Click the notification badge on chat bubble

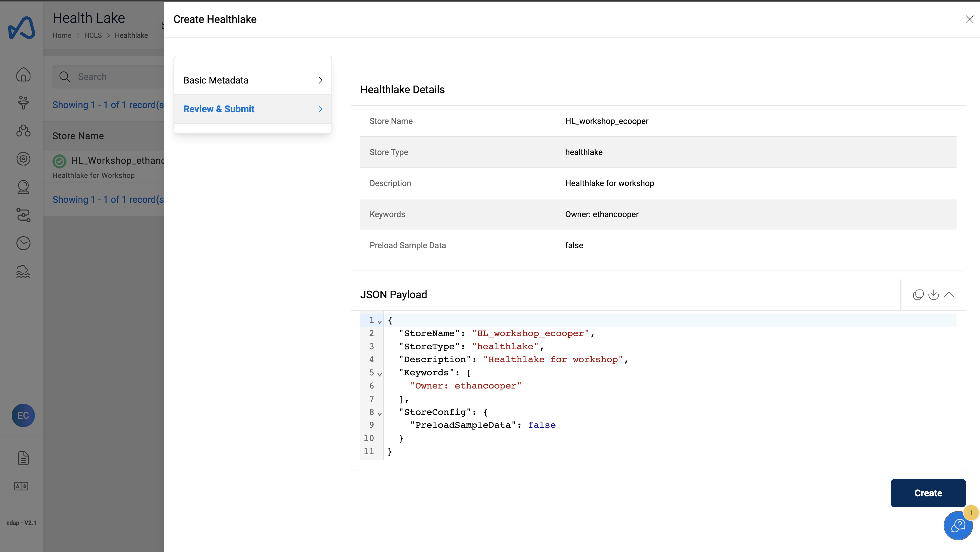tap(971, 512)
